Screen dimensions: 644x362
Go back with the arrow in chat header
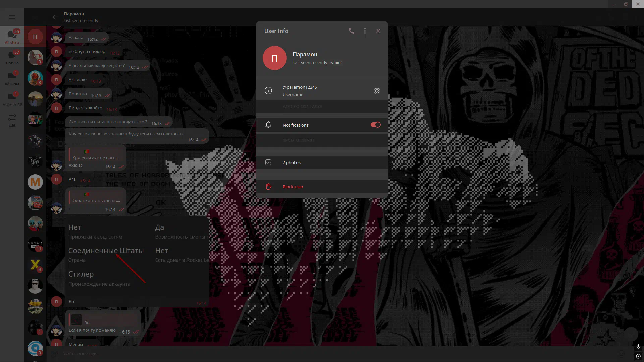click(x=55, y=17)
